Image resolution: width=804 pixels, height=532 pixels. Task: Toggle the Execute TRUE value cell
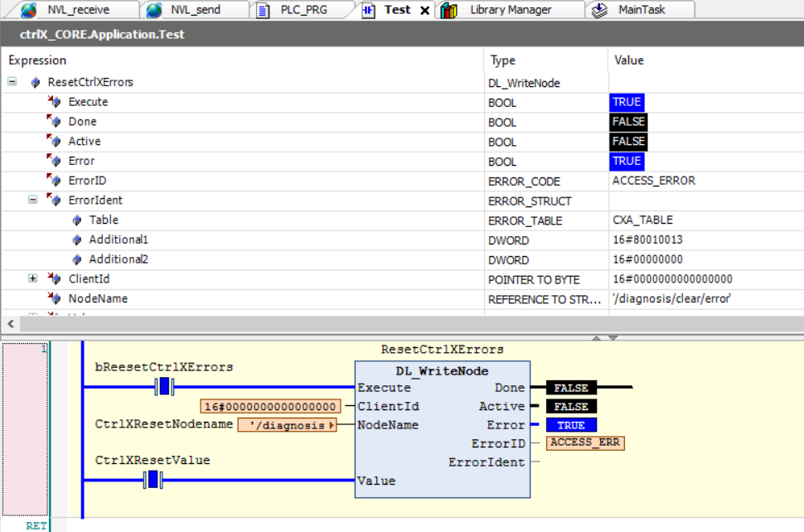click(626, 102)
